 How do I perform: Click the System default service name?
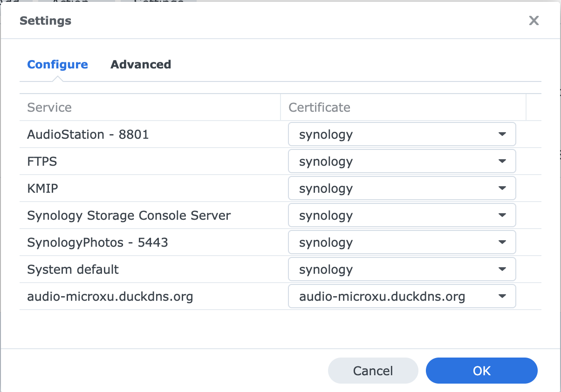[73, 270]
